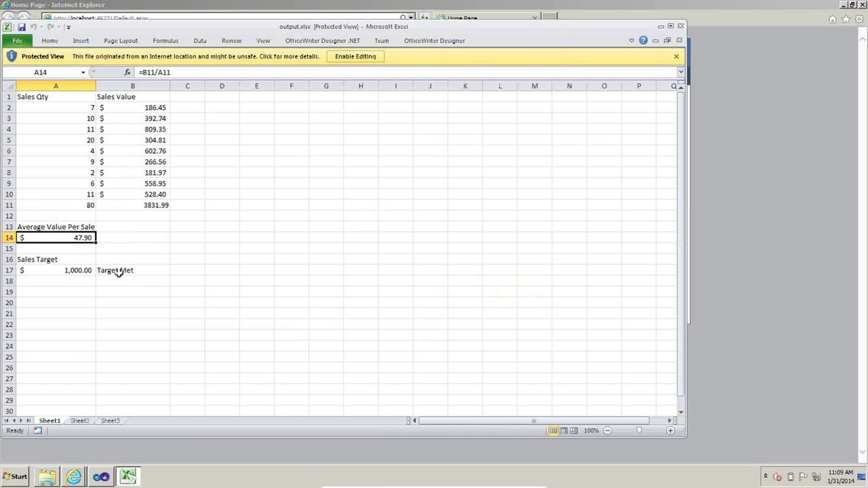Click the zoom slider handle
868x488 pixels.
639,430
